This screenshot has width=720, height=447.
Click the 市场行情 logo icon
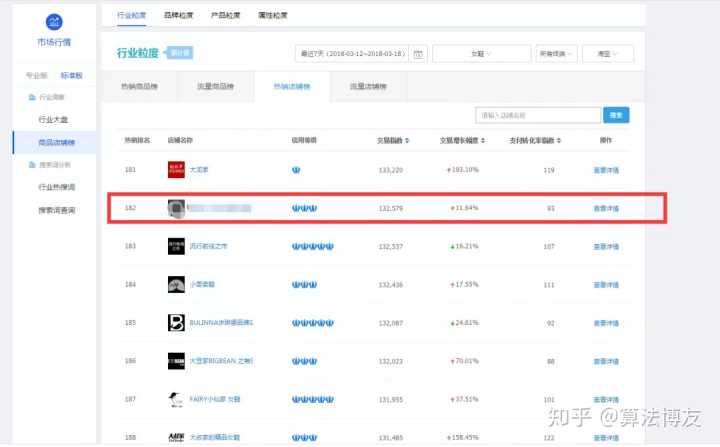coord(54,23)
